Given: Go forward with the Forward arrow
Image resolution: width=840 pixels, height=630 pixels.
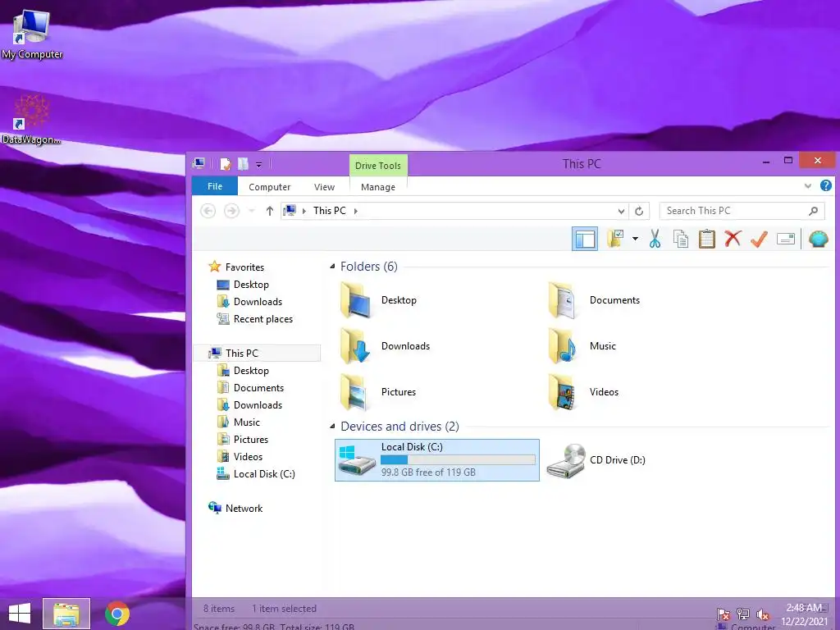Looking at the screenshot, I should tap(231, 211).
